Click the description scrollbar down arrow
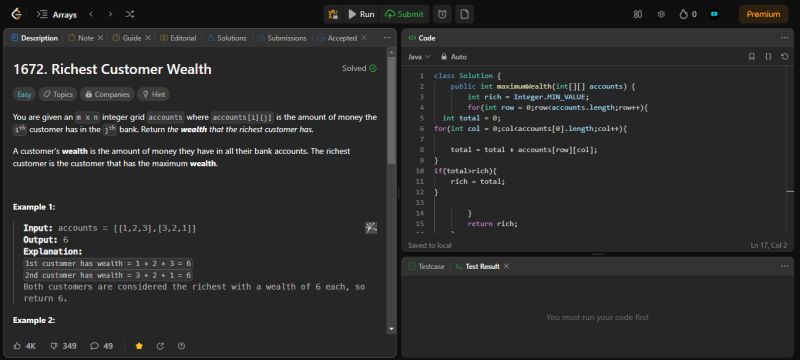This screenshot has height=360, width=800. point(391,329)
